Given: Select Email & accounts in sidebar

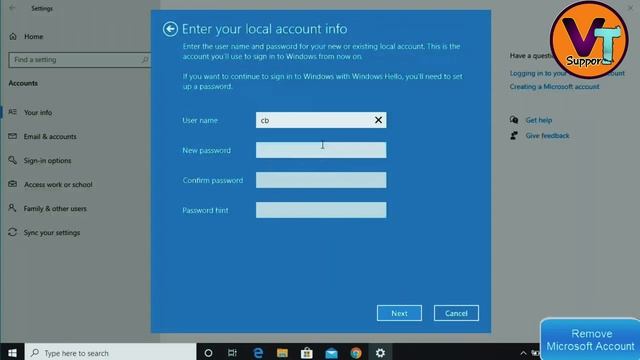Looking at the screenshot, I should tap(50, 136).
